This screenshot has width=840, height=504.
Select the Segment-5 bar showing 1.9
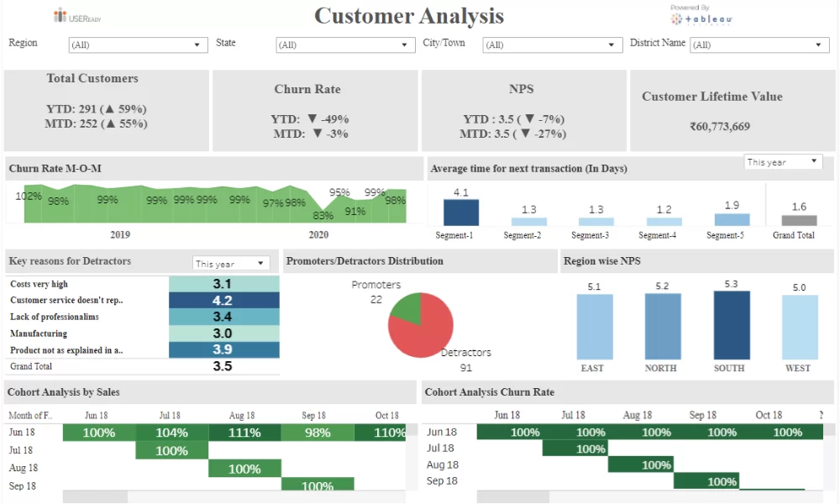point(732,219)
